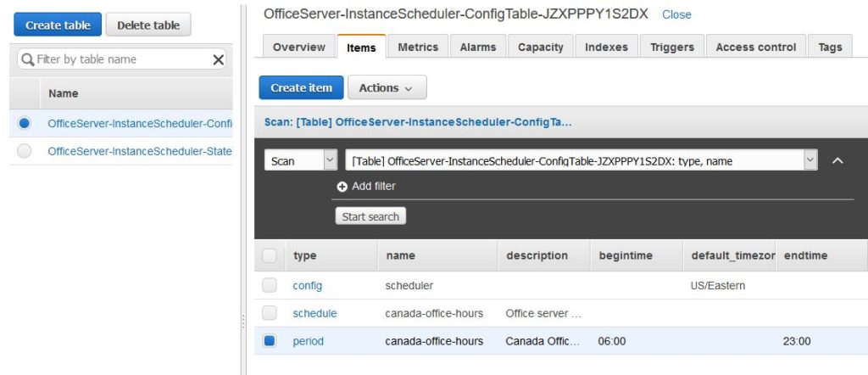The image size is (868, 375).
Task: Select the OfficeServer-InstanceScheduler-Config table radio button
Action: point(25,123)
